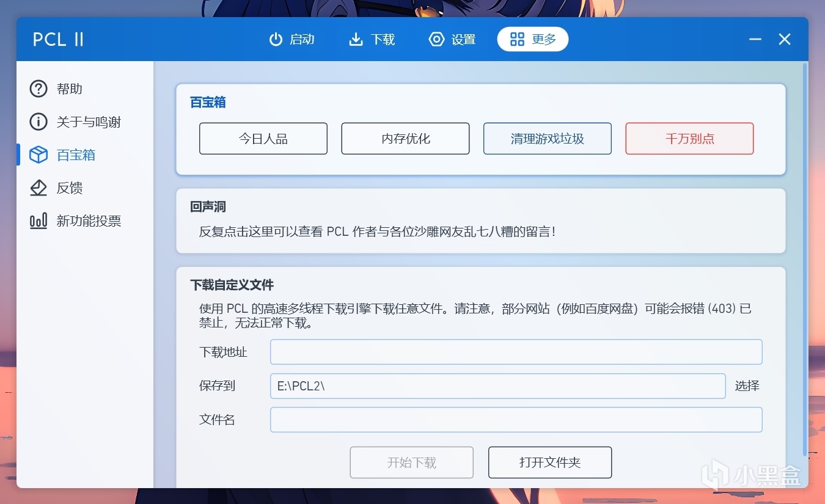Click the bar chart icon beside 新功能投票
Screen dimensions: 825x504
coord(38,221)
